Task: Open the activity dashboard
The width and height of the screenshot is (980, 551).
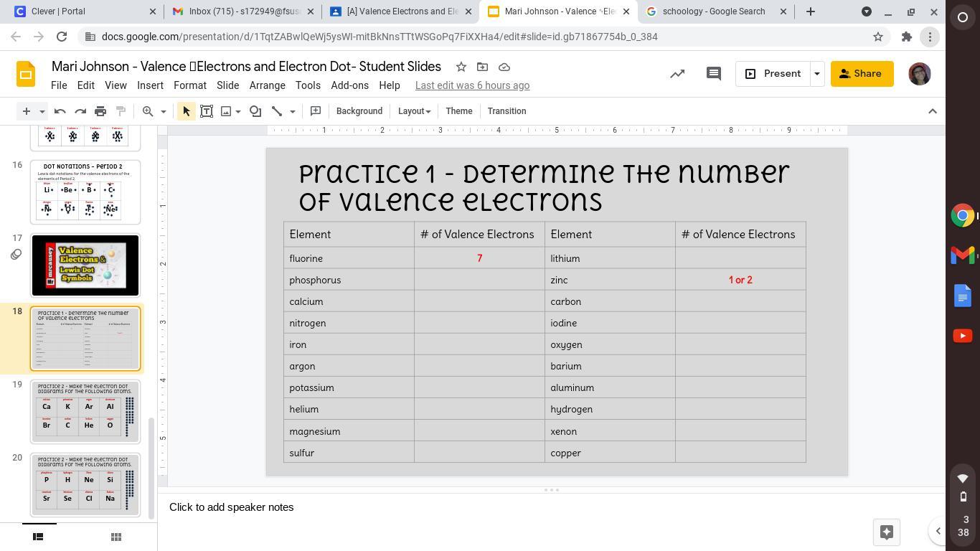Action: click(677, 74)
